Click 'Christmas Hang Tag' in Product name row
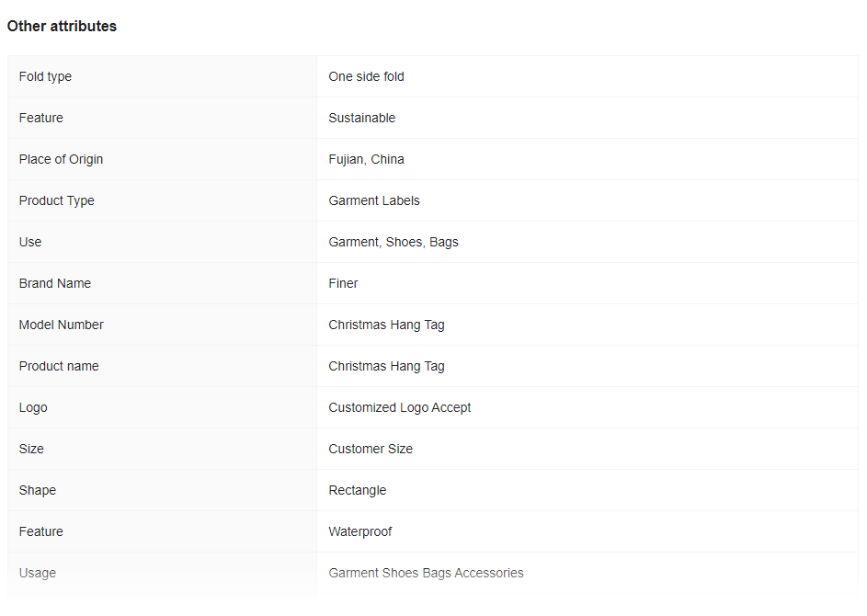Screen dimensions: 867x616 coord(386,366)
